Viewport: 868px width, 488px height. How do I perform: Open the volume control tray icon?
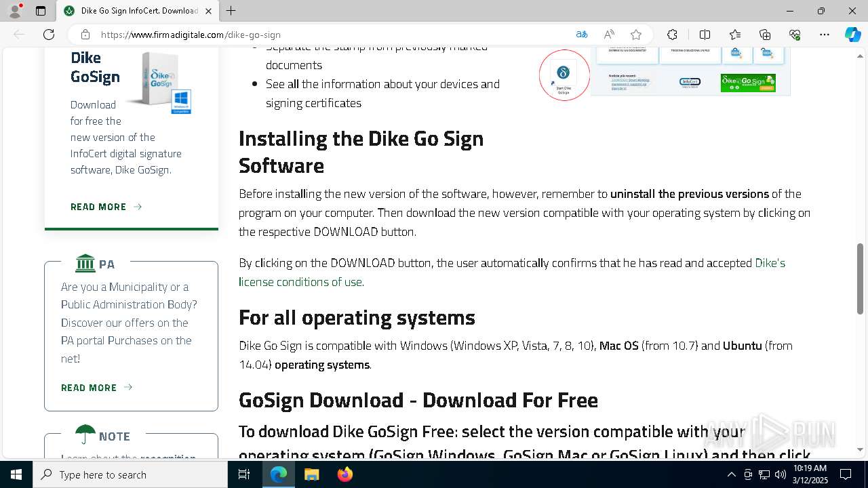pos(781,474)
